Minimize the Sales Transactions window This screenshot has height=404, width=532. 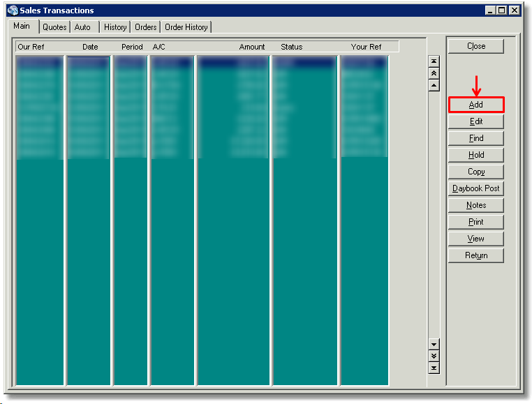pyautogui.click(x=490, y=10)
